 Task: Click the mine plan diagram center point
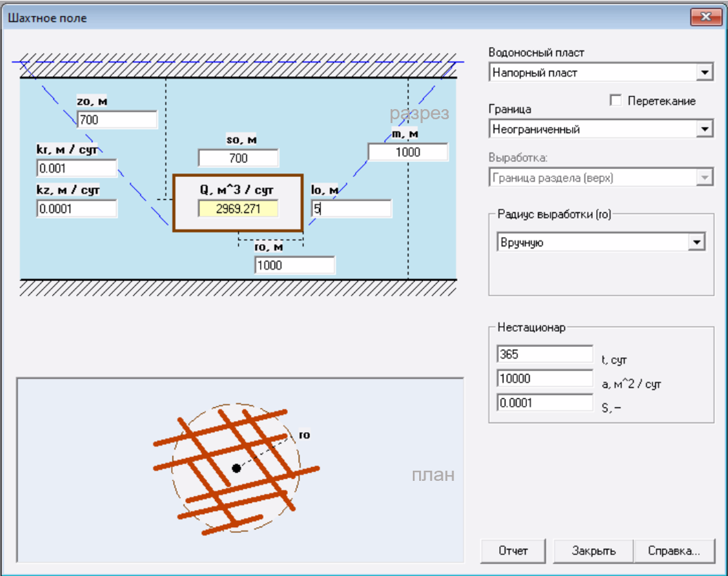237,468
